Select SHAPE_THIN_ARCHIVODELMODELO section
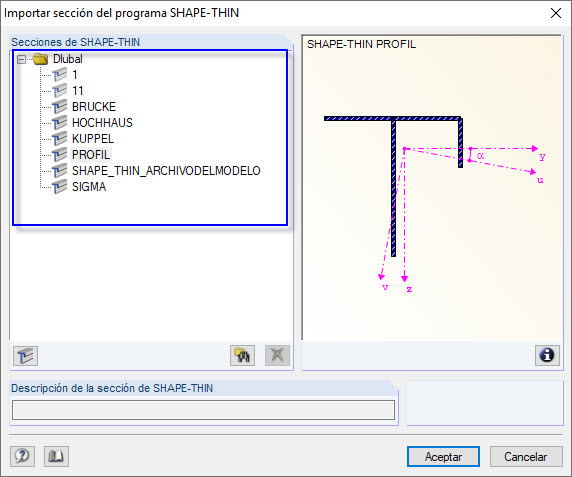 pos(166,171)
